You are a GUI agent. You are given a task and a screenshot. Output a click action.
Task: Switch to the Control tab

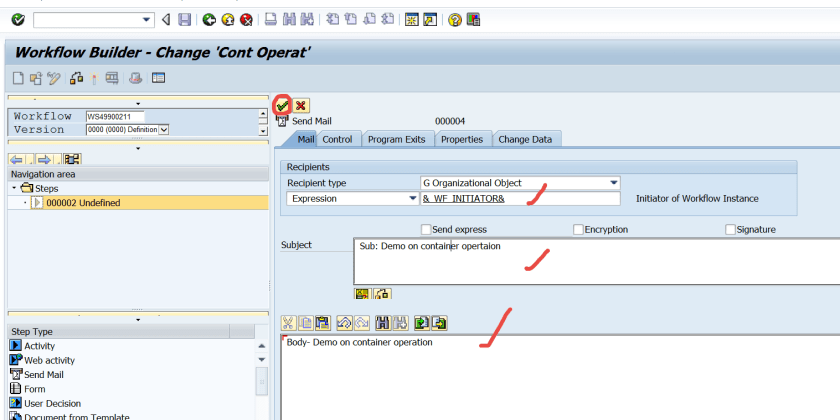point(337,139)
